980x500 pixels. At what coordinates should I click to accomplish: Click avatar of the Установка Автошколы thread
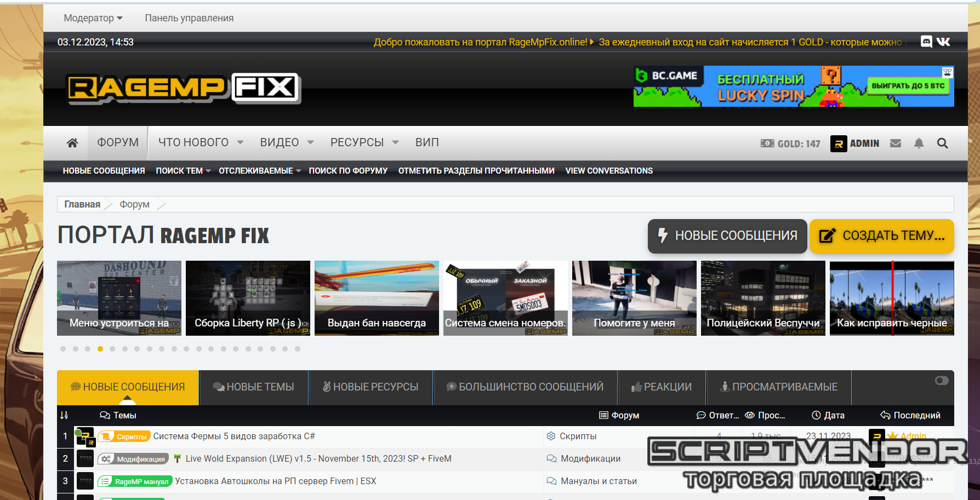85,481
